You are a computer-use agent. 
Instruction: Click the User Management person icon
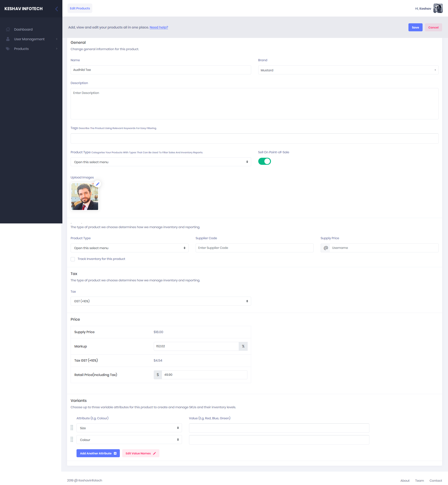(x=8, y=39)
